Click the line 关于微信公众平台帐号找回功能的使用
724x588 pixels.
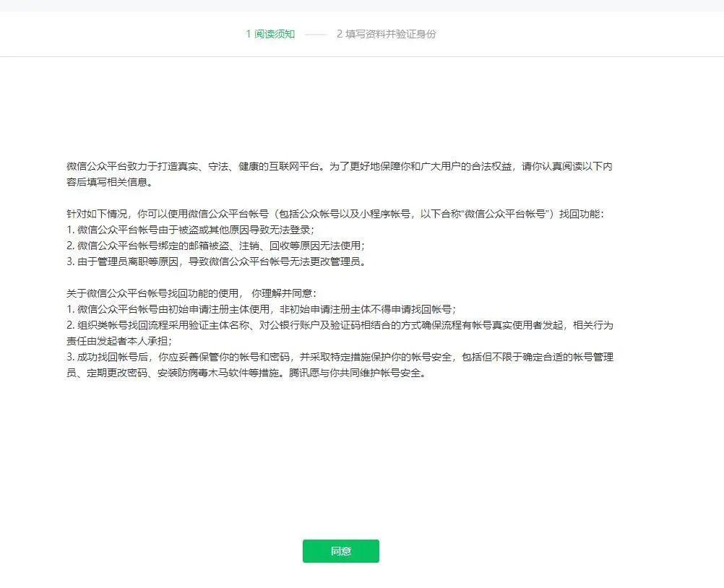pos(191,293)
